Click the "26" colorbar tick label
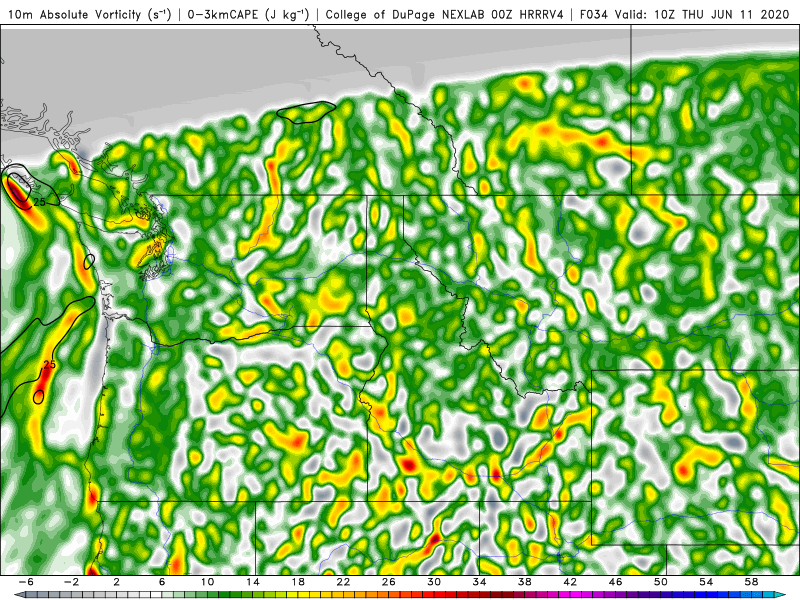 [389, 582]
